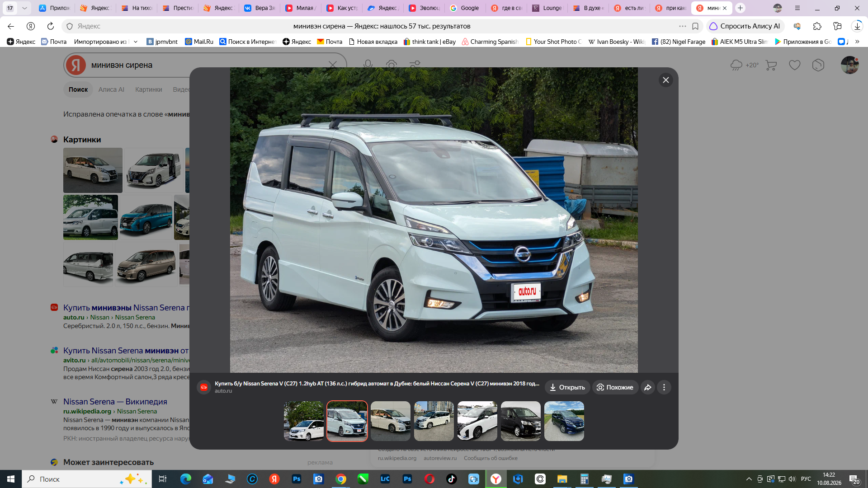Image resolution: width=868 pixels, height=488 pixels.
Task: Open the Charming Spanish bookmark
Action: tap(490, 42)
